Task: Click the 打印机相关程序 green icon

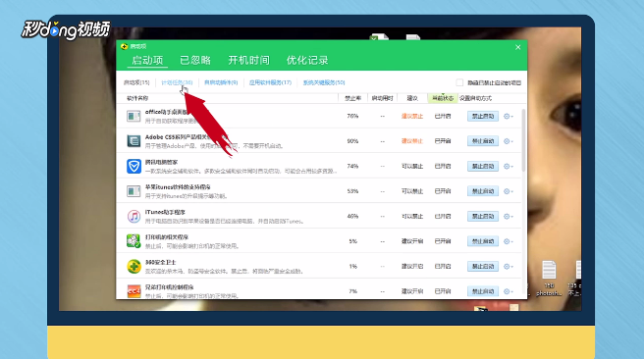Action: (134, 241)
